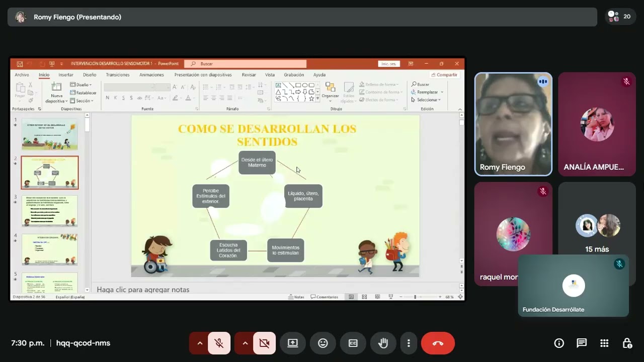Screen dimensions: 644x362
Task: Start slideshow from status bar icon
Action: tap(391, 297)
